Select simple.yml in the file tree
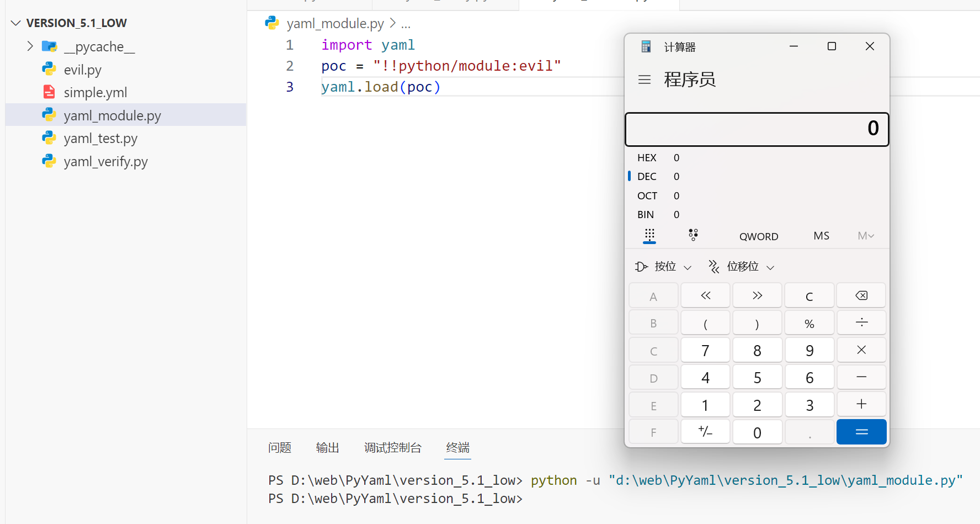Viewport: 980px width, 524px height. click(126, 92)
